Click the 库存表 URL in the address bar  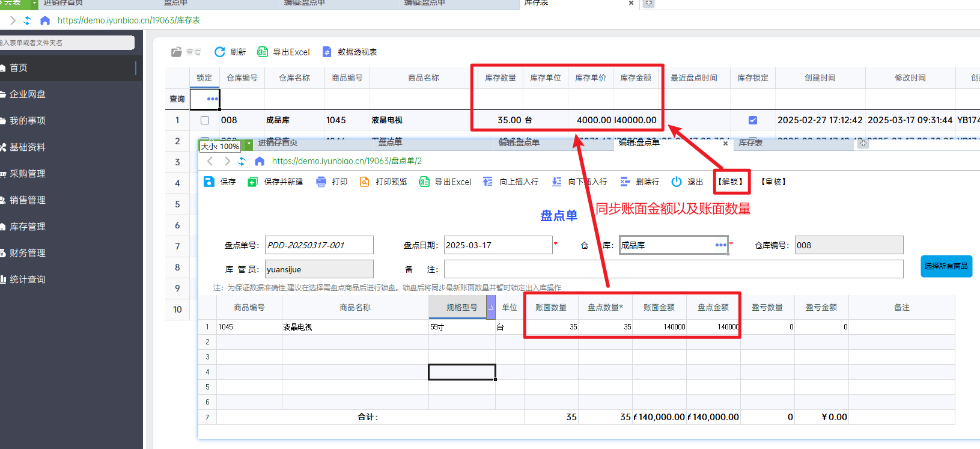click(129, 20)
